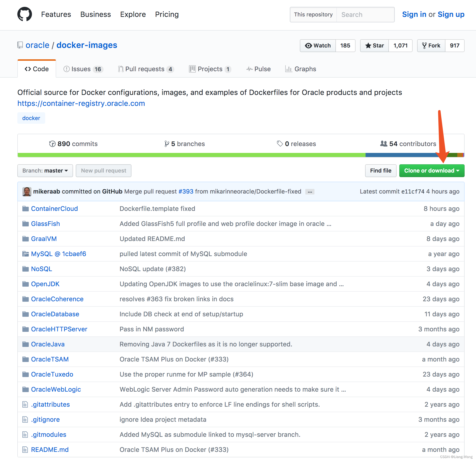This screenshot has height=461, width=476.
Task: Click inside the Search input field
Action: point(364,15)
